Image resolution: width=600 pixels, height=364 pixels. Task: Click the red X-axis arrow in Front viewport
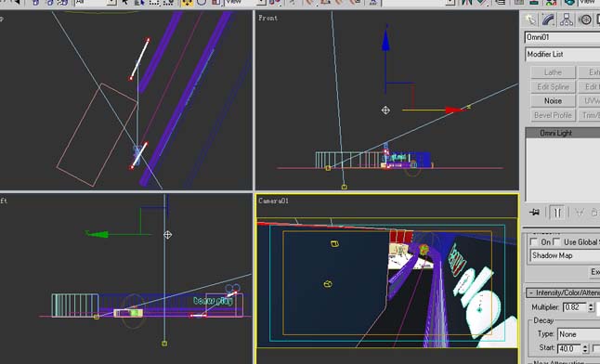pyautogui.click(x=454, y=110)
